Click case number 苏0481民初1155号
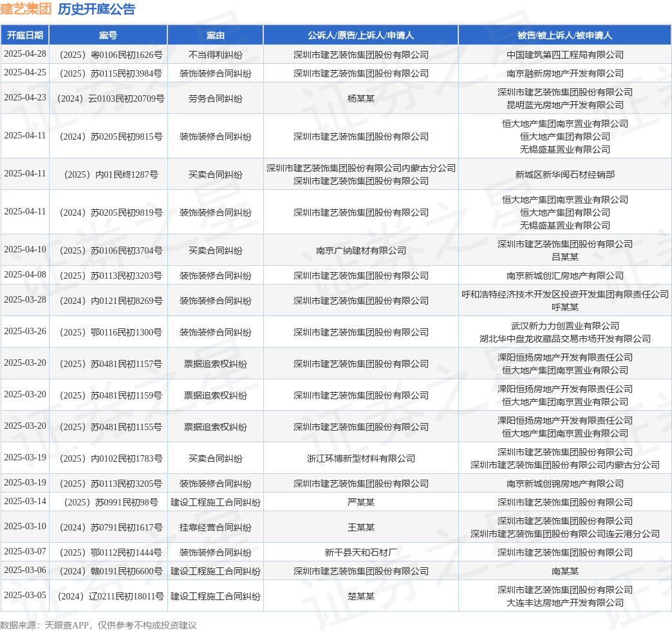The image size is (672, 631). (111, 427)
